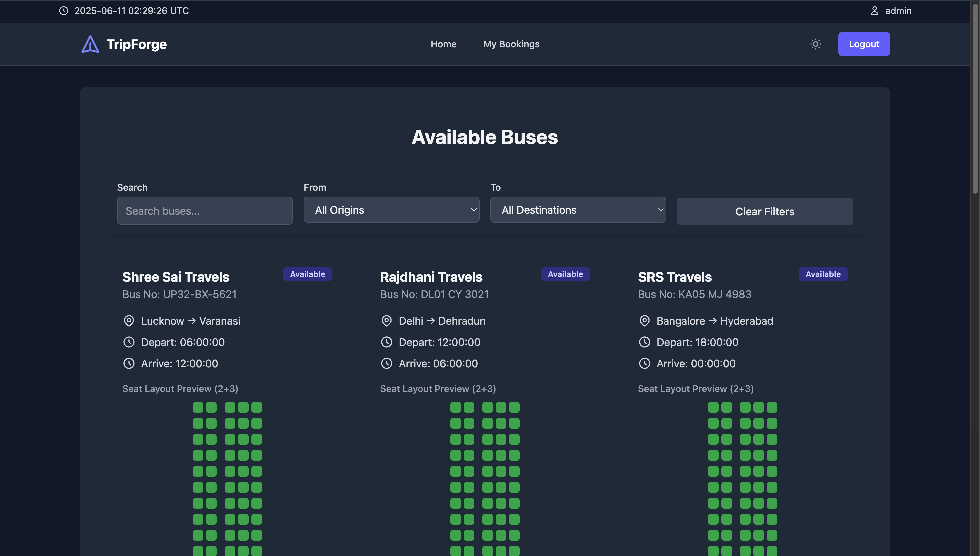Click the clock icon beside UTC timestamp

[64, 11]
